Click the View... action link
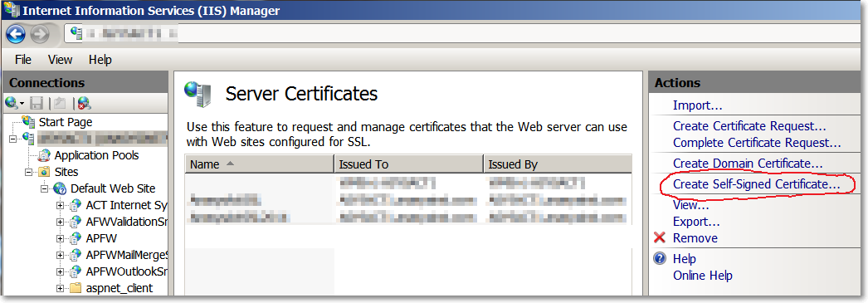The width and height of the screenshot is (868, 303). (x=691, y=205)
